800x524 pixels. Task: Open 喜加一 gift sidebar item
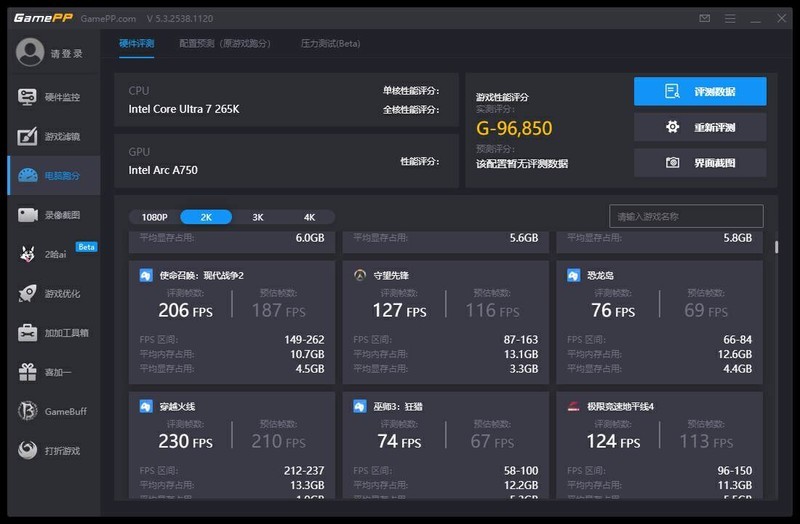click(54, 372)
